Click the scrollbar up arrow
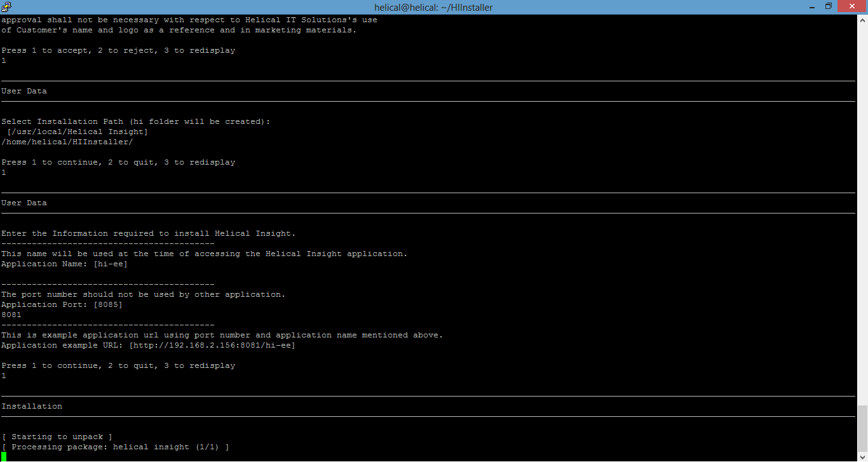 click(x=862, y=20)
